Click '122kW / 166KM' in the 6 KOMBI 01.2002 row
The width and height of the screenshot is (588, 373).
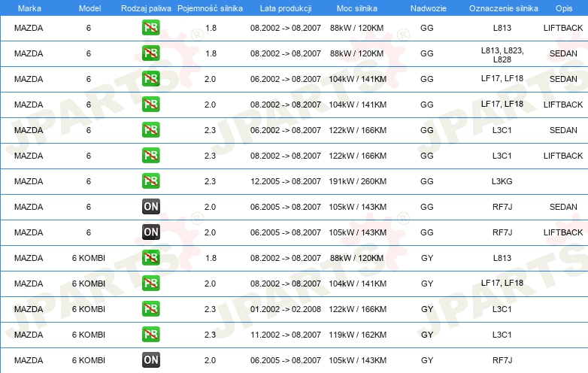coord(358,309)
